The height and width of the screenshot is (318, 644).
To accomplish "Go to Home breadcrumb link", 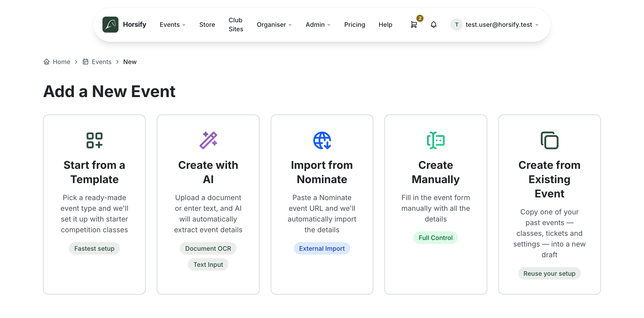I will [61, 62].
